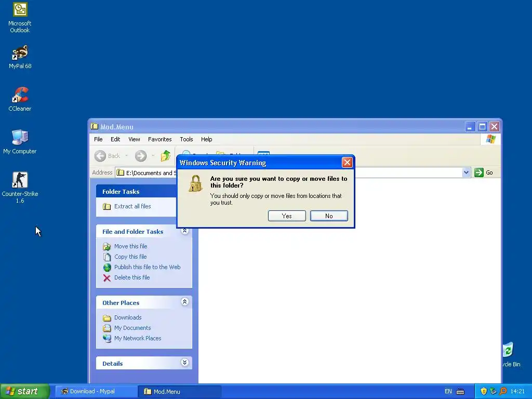This screenshot has width=532, height=399.
Task: Click the keyboard icon in language bar
Action: point(460,392)
